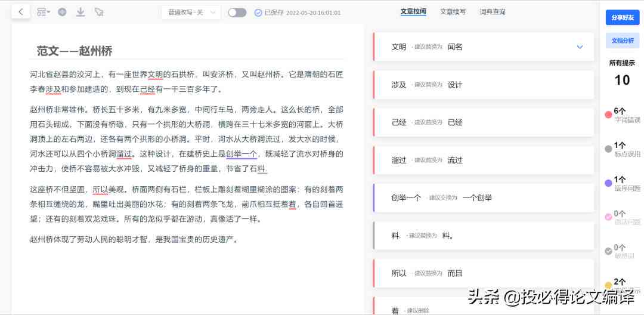This screenshot has height=315, width=644.
Task: Click the 文档分析 button
Action: (x=622, y=41)
